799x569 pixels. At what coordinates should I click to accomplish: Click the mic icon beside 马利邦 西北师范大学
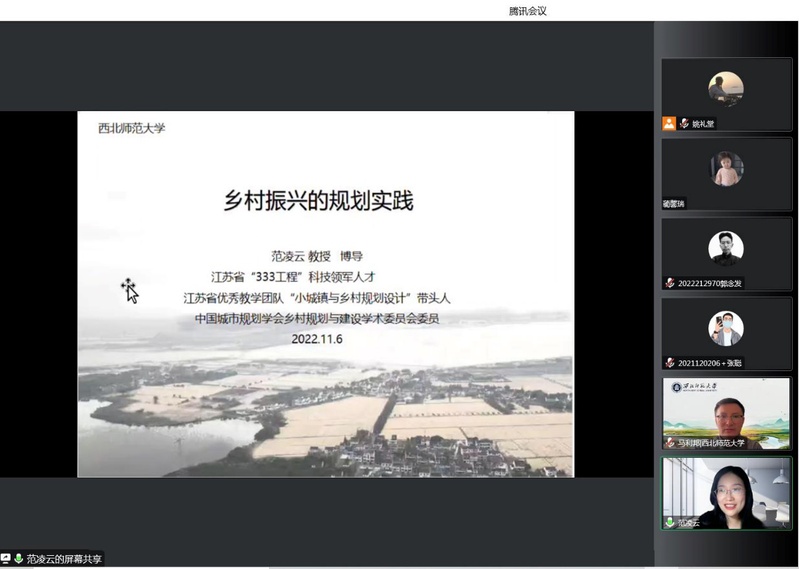tap(670, 442)
